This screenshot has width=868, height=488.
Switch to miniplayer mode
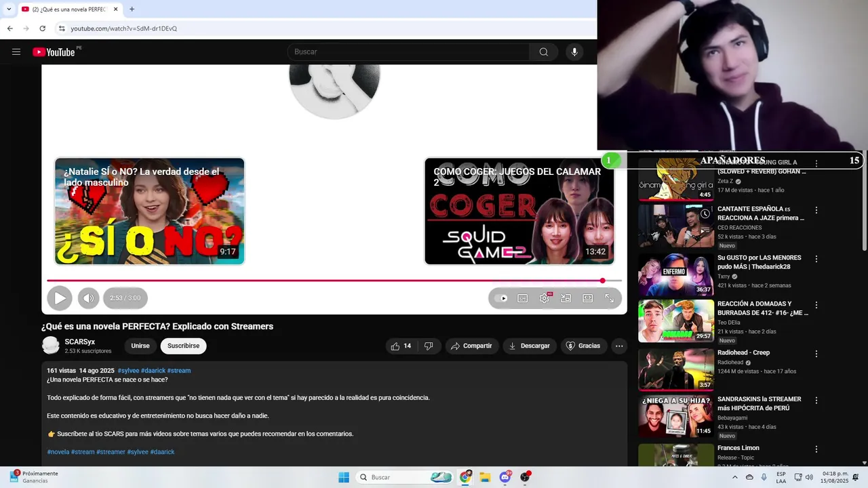566,298
